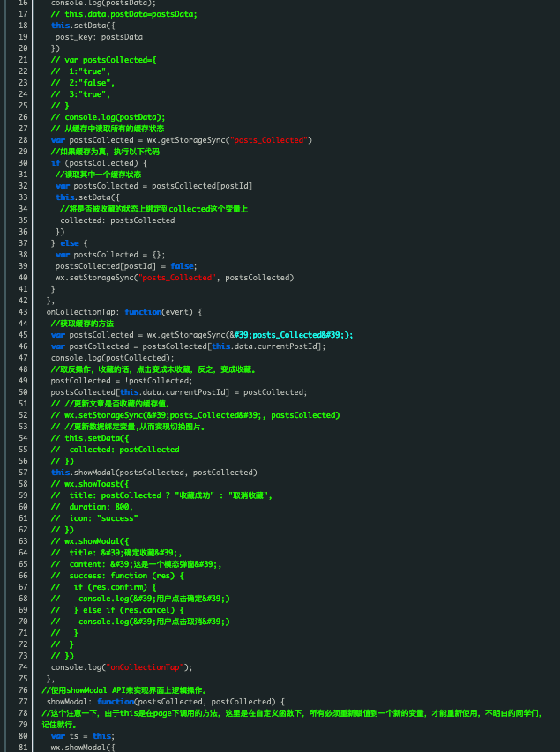
Task: Click "var postsCollected = postsCollected[postId]"
Action: coord(154,186)
